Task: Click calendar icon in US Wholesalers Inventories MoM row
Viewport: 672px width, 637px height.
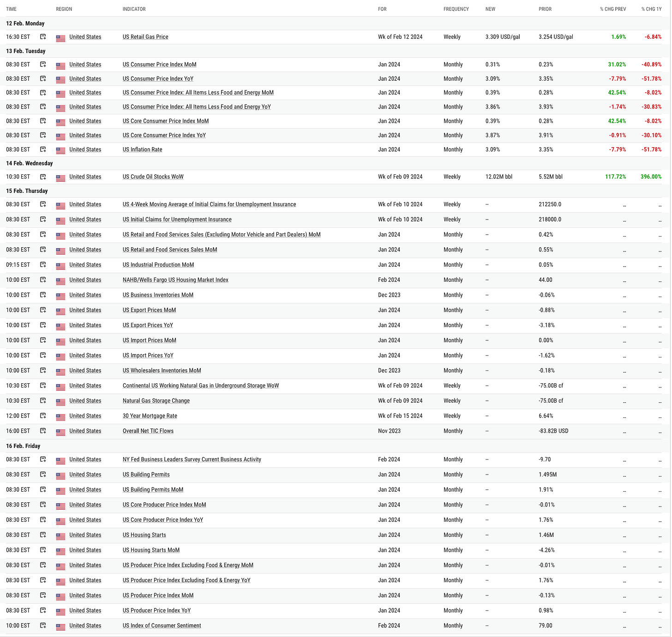Action: (43, 370)
